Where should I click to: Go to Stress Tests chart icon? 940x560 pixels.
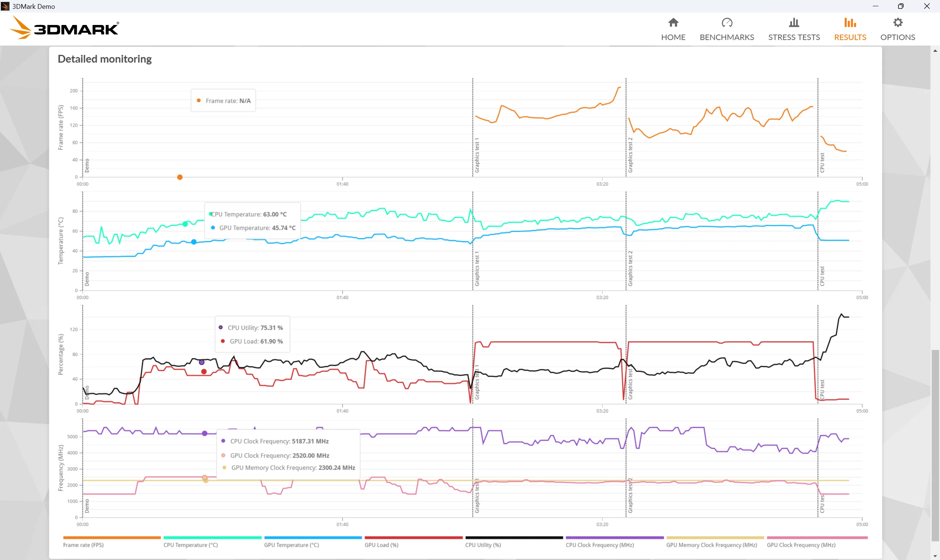pos(793,23)
